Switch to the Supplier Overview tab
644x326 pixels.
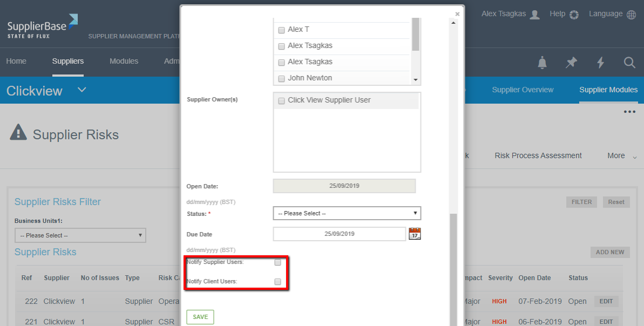(x=523, y=90)
